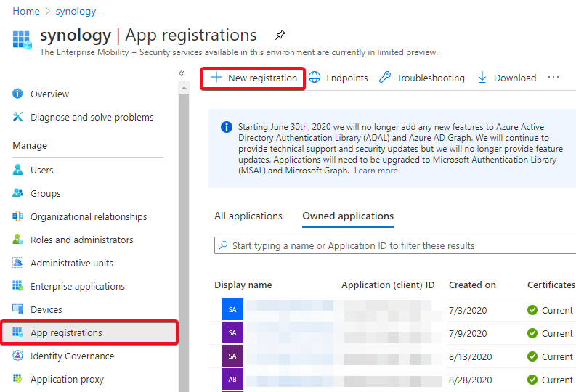Click the Download button label
This screenshot has height=392, width=576.
[515, 78]
